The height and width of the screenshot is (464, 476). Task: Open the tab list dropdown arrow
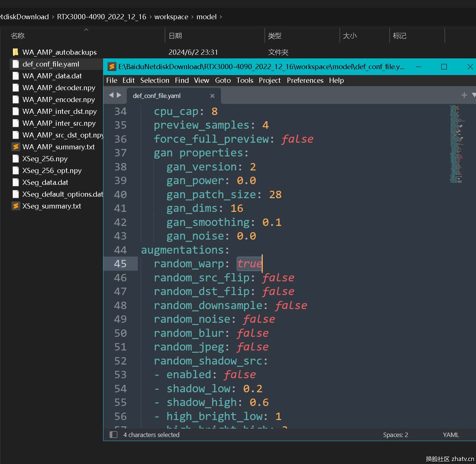(x=474, y=95)
